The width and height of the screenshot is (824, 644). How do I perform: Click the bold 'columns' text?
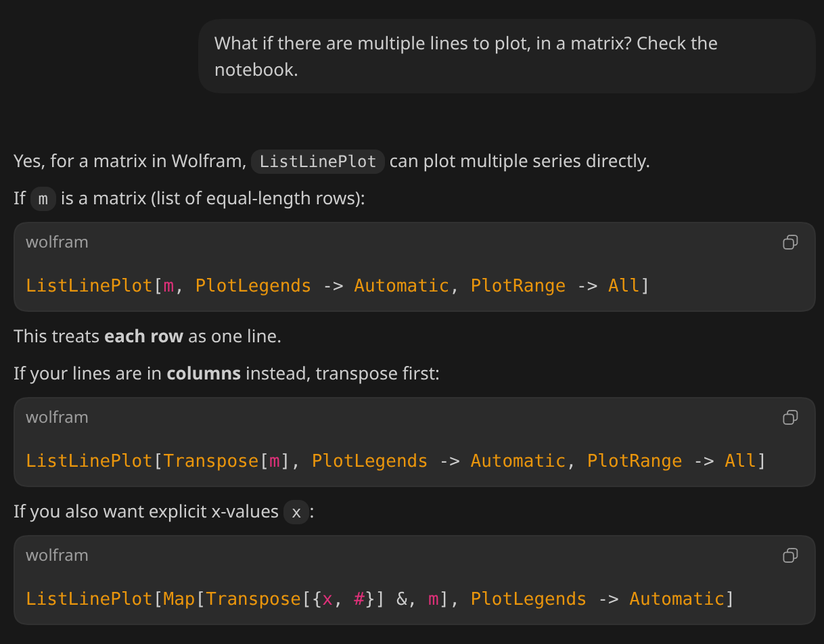point(204,373)
